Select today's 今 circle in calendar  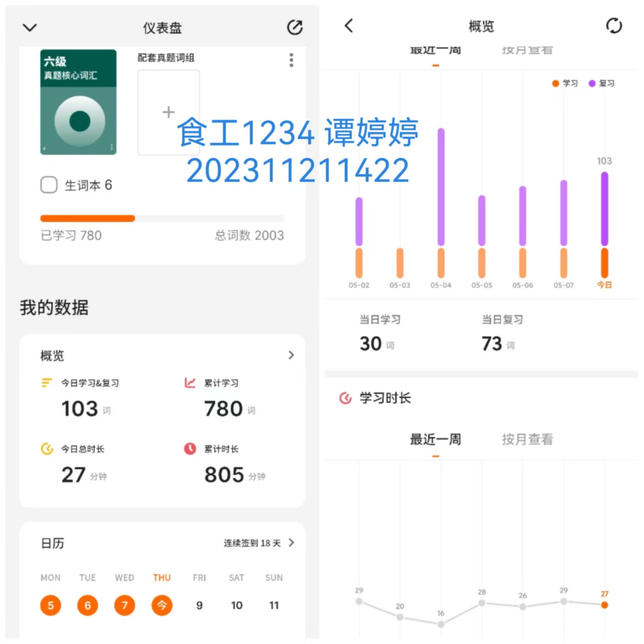(x=162, y=605)
